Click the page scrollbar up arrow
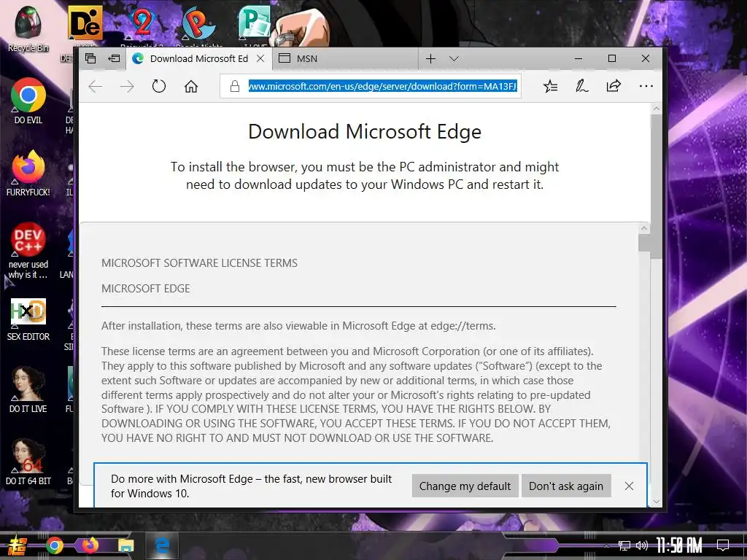 (x=657, y=109)
